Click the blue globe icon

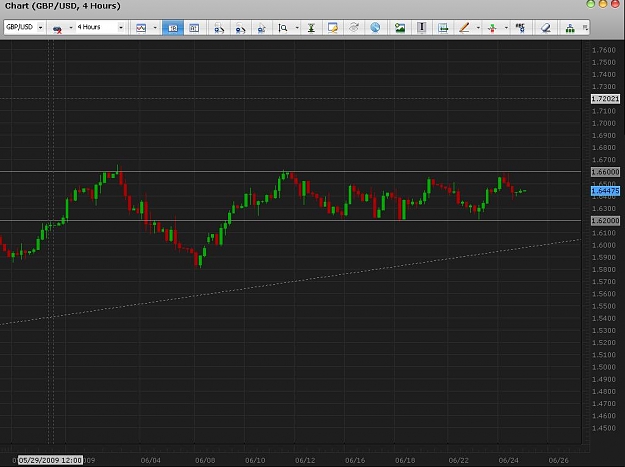[375, 28]
